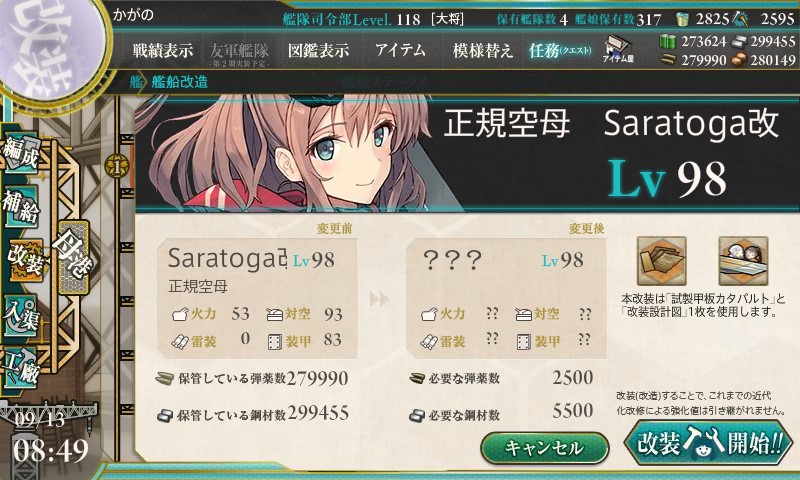Select fleet number 1 marker
This screenshot has width=800, height=480.
tap(117, 166)
